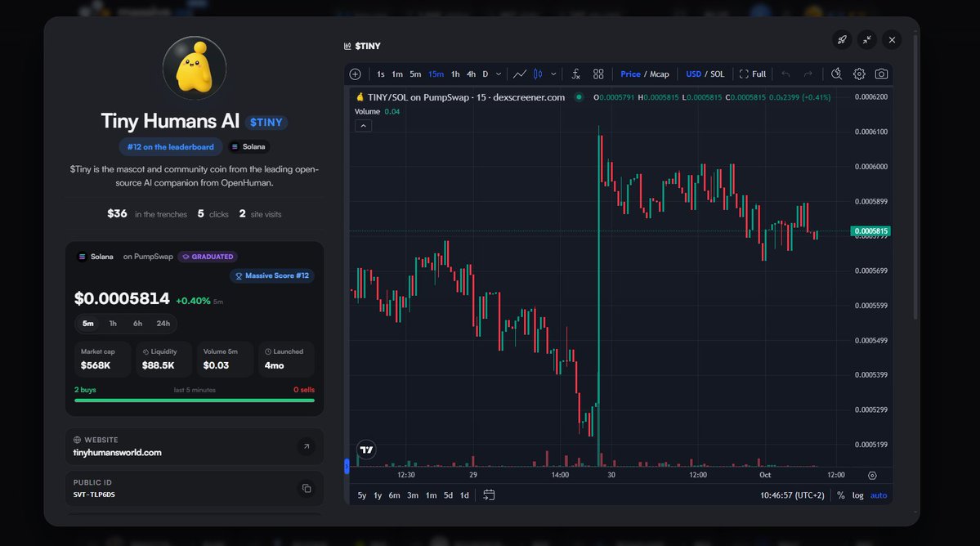The height and width of the screenshot is (546, 980).
Task: Toggle chart to Price mode
Action: pyautogui.click(x=630, y=74)
